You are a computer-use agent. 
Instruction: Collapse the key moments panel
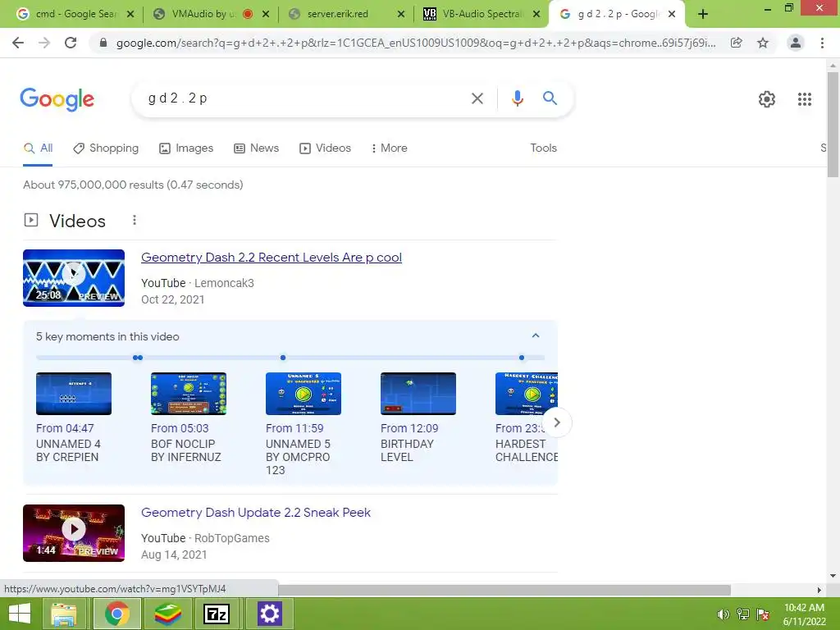tap(535, 336)
